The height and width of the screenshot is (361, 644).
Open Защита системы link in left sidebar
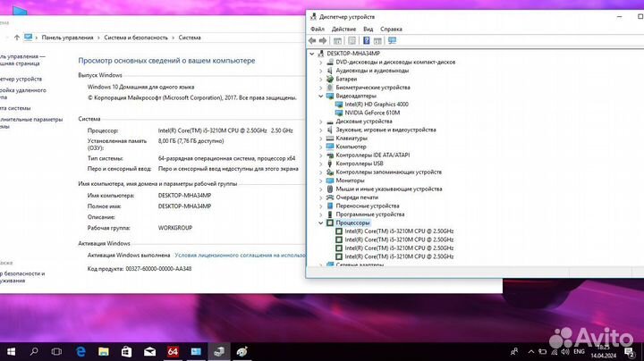(15, 108)
